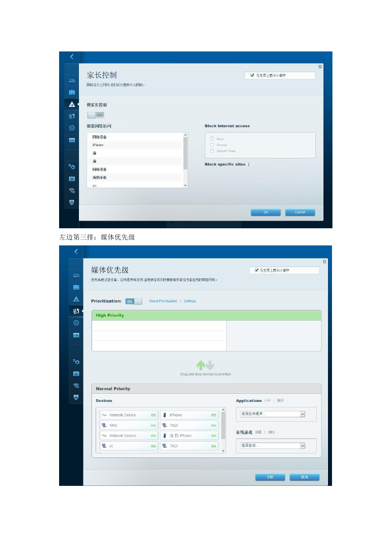
Task: Click the High Priority header bar
Action: pyautogui.click(x=207, y=315)
